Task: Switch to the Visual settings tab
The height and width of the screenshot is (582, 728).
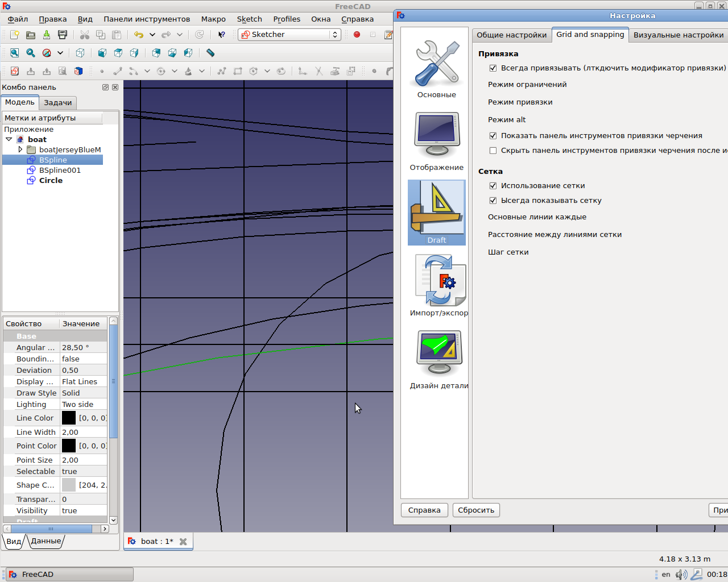Action: (678, 35)
